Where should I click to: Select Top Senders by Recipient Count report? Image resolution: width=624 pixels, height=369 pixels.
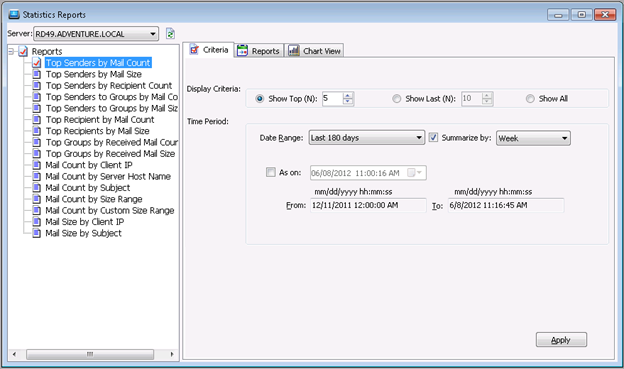coord(109,85)
